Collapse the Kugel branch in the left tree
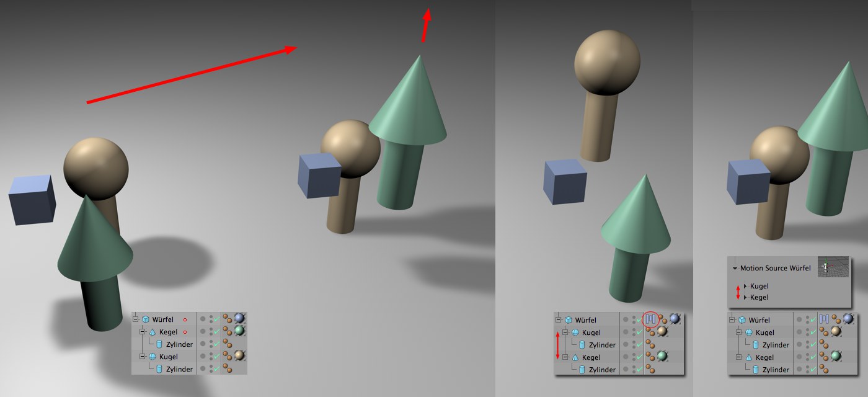This screenshot has width=868, height=397. coord(143,357)
